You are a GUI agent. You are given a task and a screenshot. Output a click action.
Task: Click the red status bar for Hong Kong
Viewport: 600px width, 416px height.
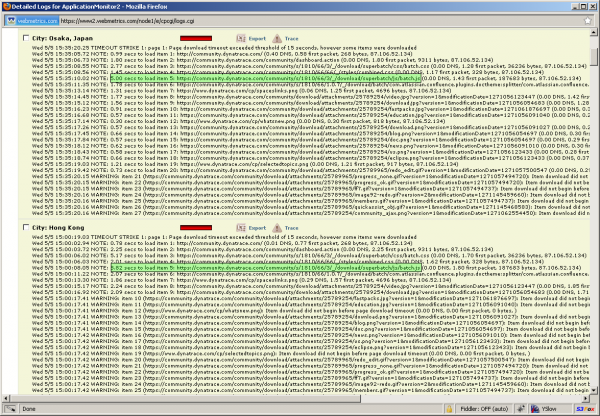tap(196, 228)
